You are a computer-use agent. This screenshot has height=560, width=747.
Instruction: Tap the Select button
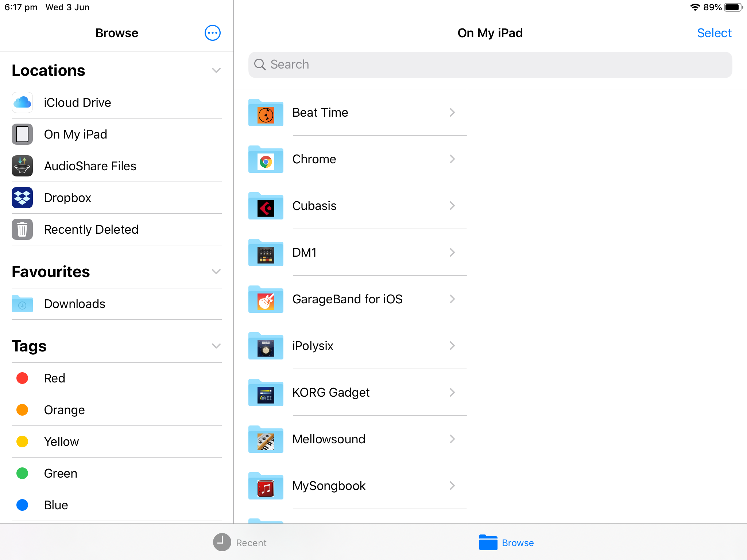714,33
